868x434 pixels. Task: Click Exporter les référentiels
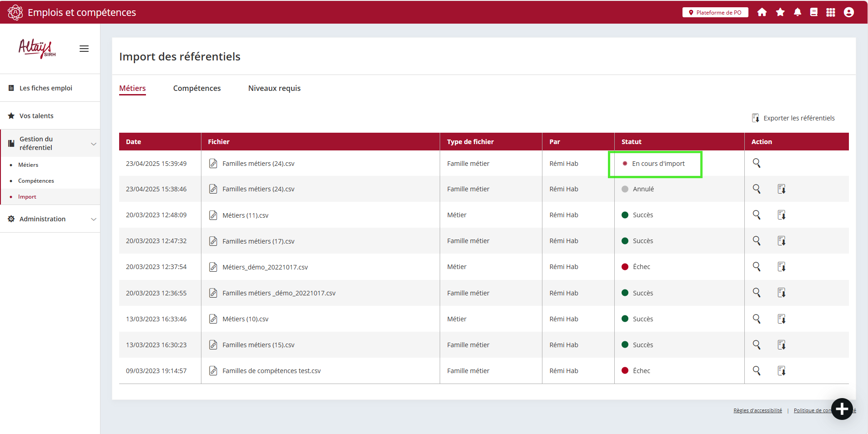click(x=793, y=118)
